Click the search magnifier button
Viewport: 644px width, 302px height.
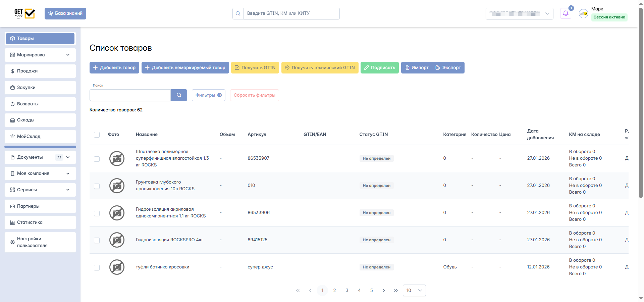pyautogui.click(x=179, y=95)
